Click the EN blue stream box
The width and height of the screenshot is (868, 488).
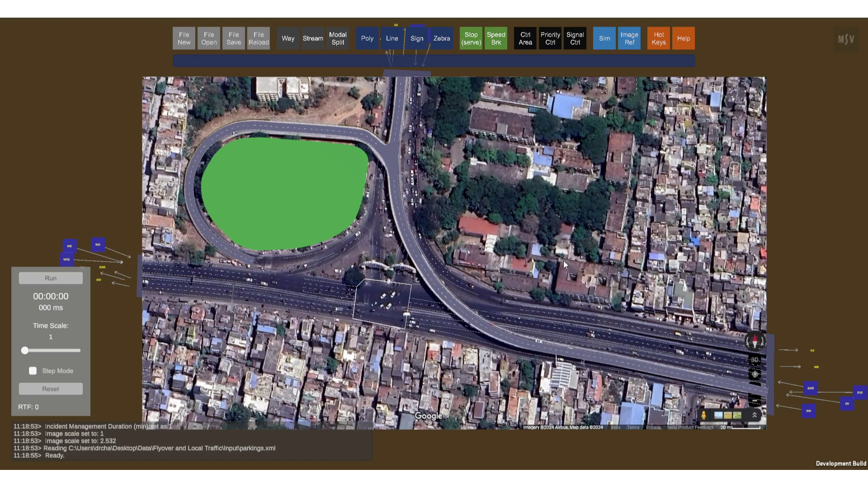[847, 404]
